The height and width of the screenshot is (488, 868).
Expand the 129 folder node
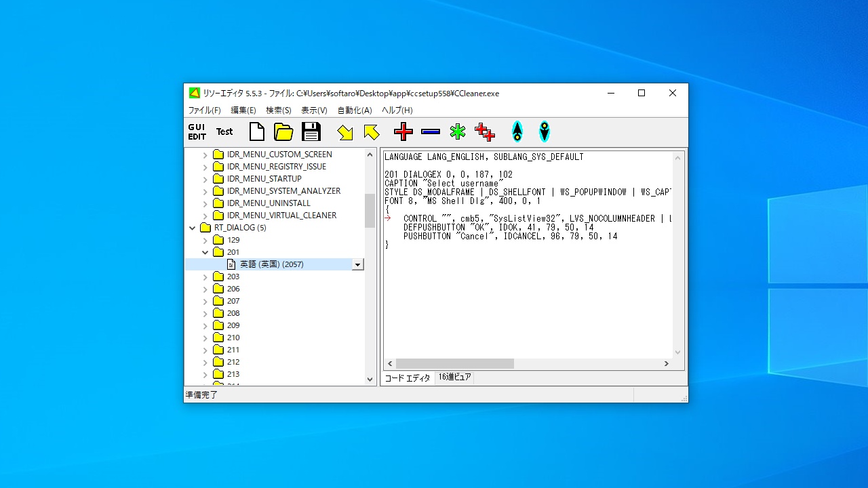pos(205,240)
